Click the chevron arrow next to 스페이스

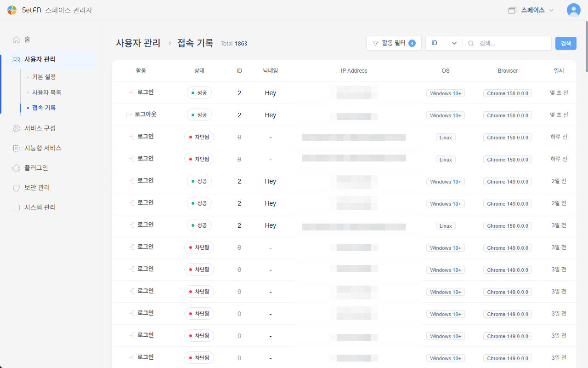[551, 10]
